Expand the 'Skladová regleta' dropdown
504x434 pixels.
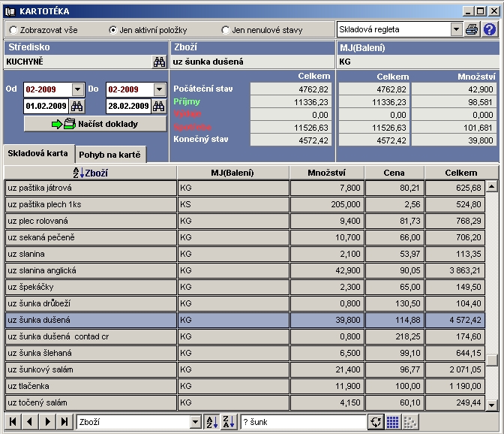(456, 29)
